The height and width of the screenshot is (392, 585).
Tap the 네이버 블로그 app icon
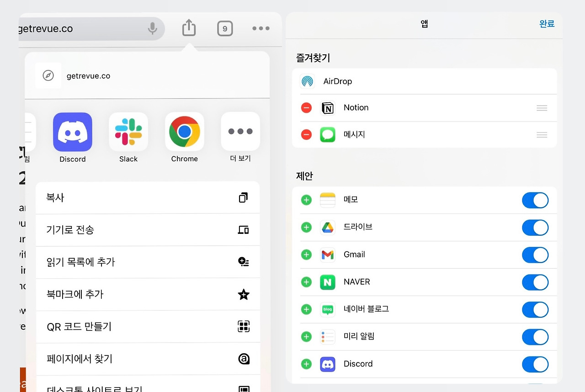pos(328,309)
